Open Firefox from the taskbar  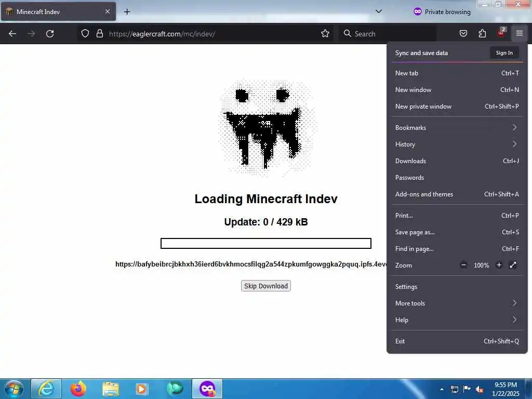point(78,389)
